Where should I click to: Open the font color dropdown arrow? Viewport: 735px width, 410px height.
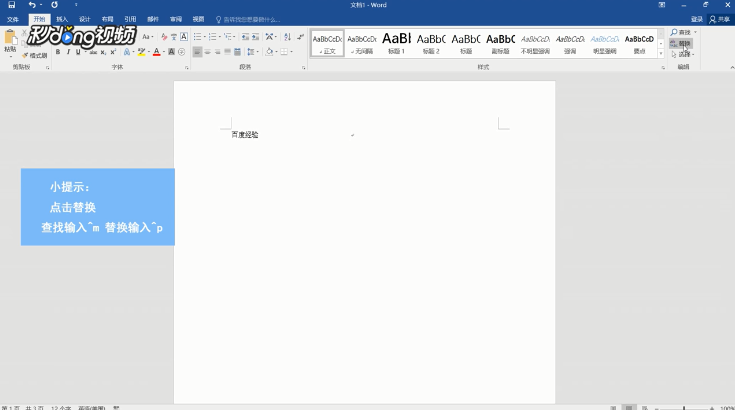[x=164, y=52]
